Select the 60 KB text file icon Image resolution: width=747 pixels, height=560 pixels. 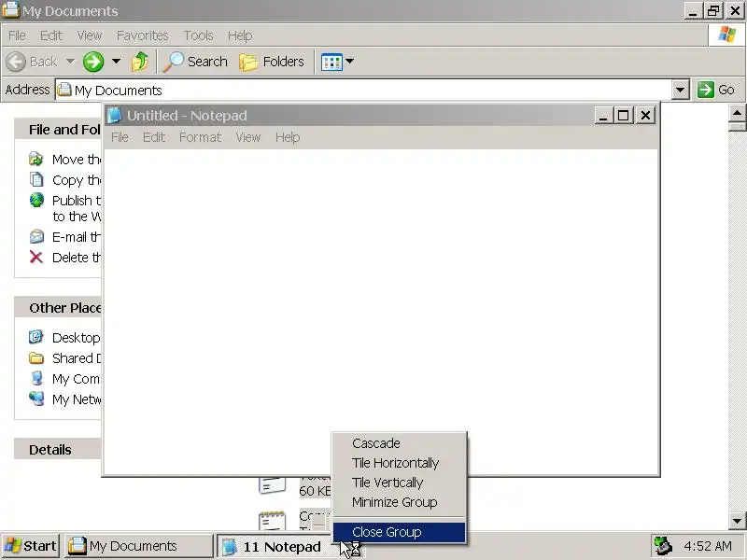pos(272,485)
